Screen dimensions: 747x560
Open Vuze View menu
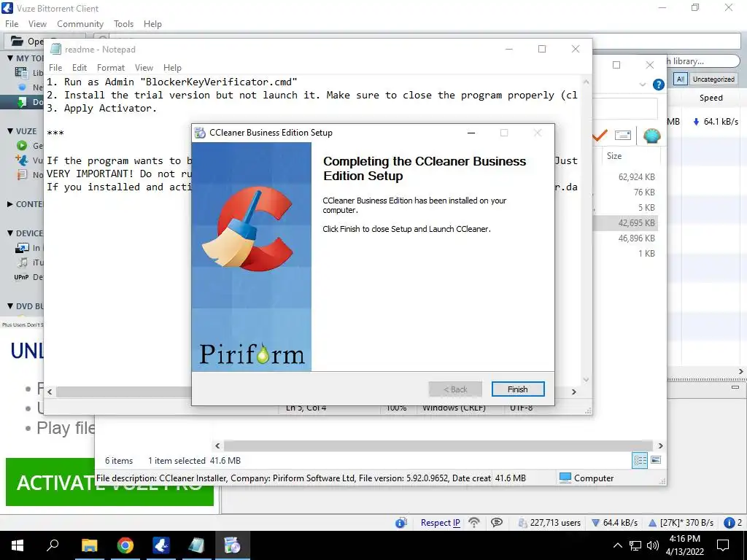37,24
